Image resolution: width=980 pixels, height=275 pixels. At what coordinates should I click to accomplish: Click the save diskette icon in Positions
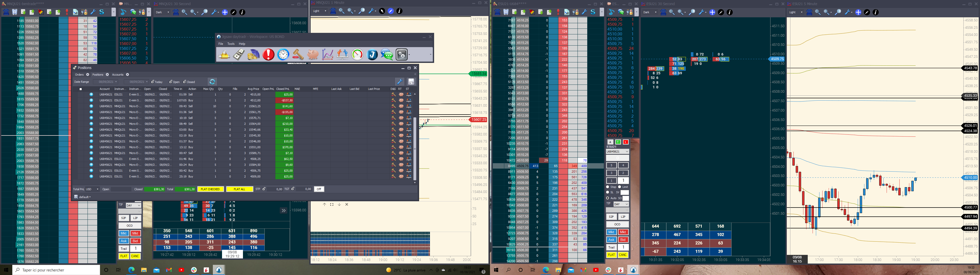(411, 82)
